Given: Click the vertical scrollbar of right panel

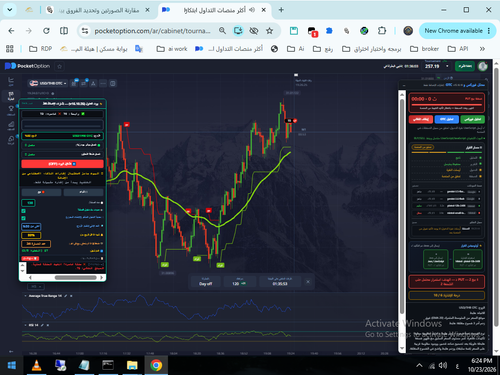Looking at the screenshot, I should (402, 207).
